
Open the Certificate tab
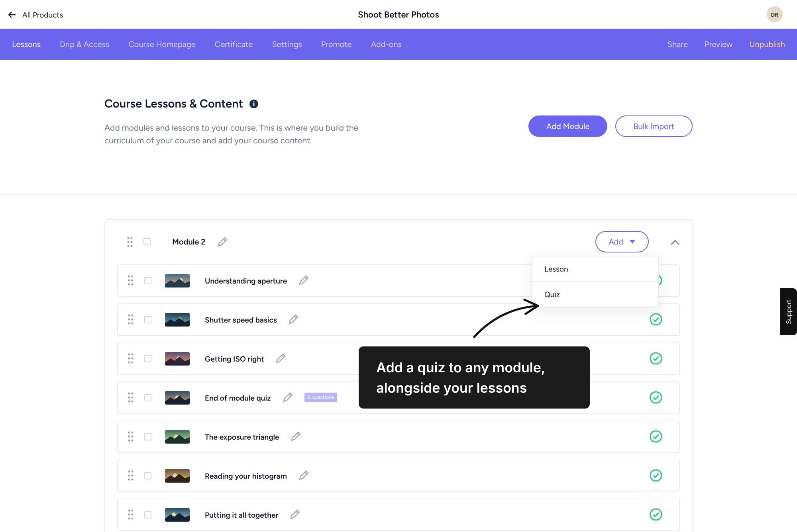tap(234, 44)
